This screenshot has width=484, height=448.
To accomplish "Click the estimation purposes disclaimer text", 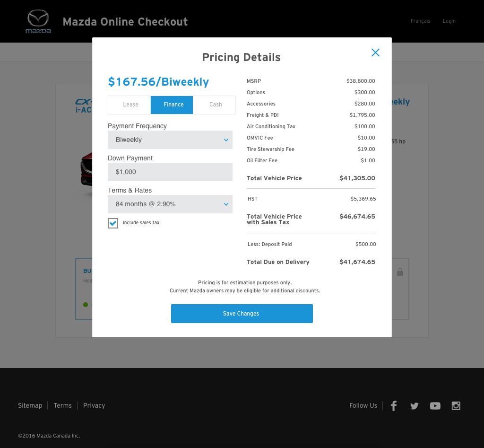I will pos(245,283).
